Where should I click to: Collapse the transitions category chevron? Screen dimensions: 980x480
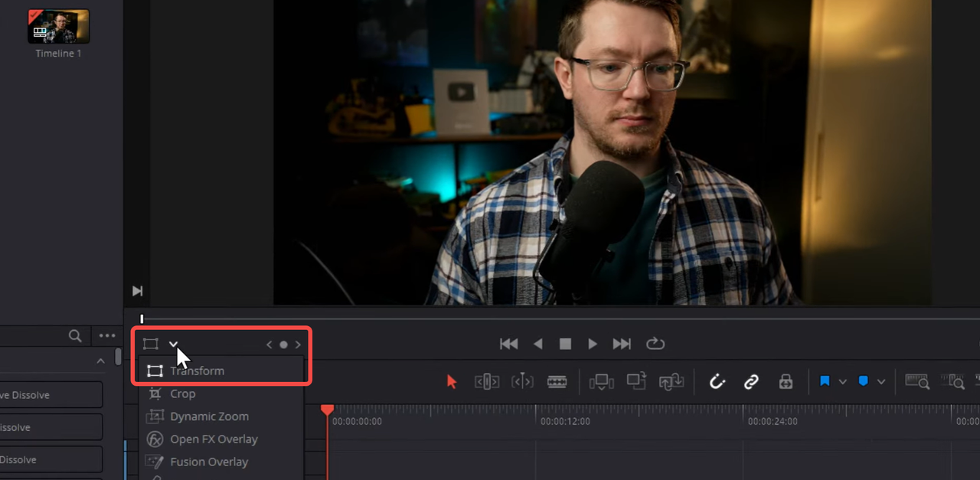(100, 361)
